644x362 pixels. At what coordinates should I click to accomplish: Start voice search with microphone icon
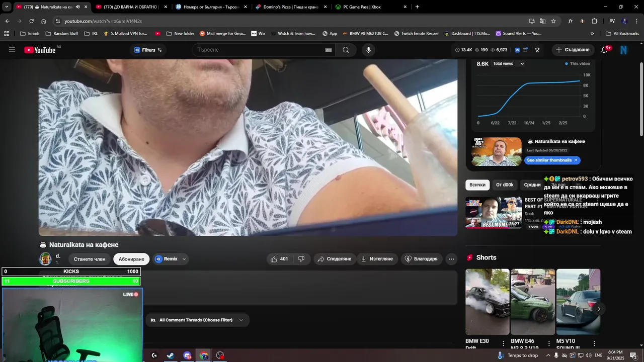pyautogui.click(x=368, y=50)
